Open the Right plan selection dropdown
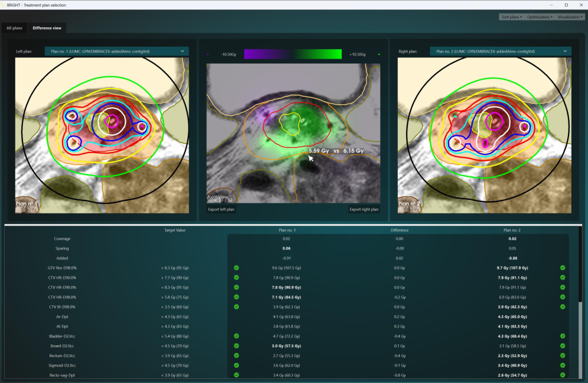 click(501, 51)
